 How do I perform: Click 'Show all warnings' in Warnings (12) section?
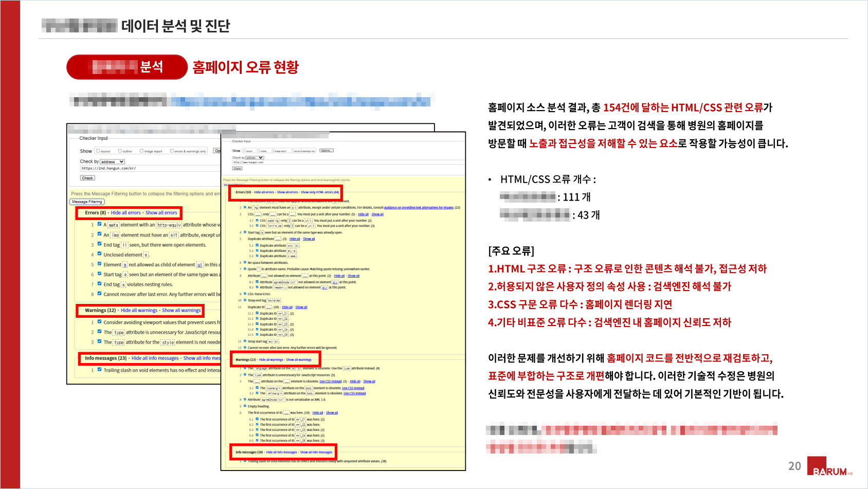coord(181,311)
